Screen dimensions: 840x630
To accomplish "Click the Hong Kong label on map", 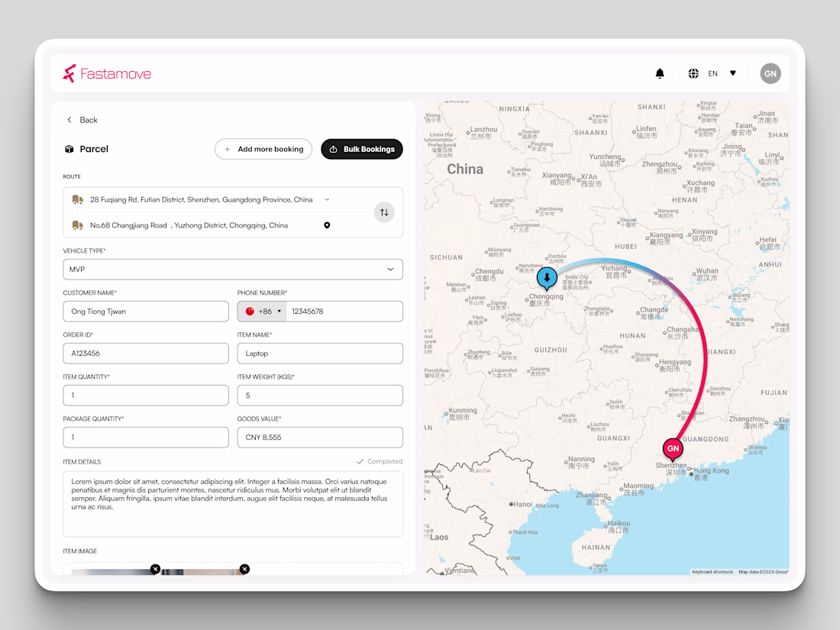I will point(711,473).
